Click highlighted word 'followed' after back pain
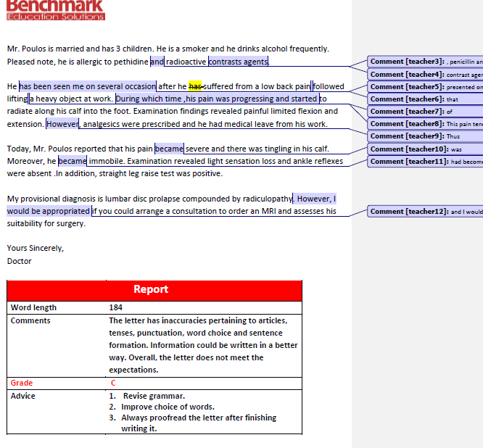483x448 pixels. pyautogui.click(x=329, y=86)
